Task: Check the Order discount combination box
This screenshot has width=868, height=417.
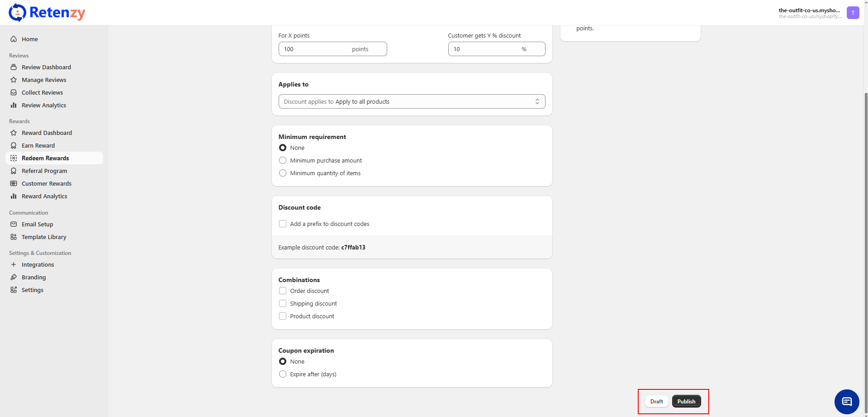Action: coord(283,291)
